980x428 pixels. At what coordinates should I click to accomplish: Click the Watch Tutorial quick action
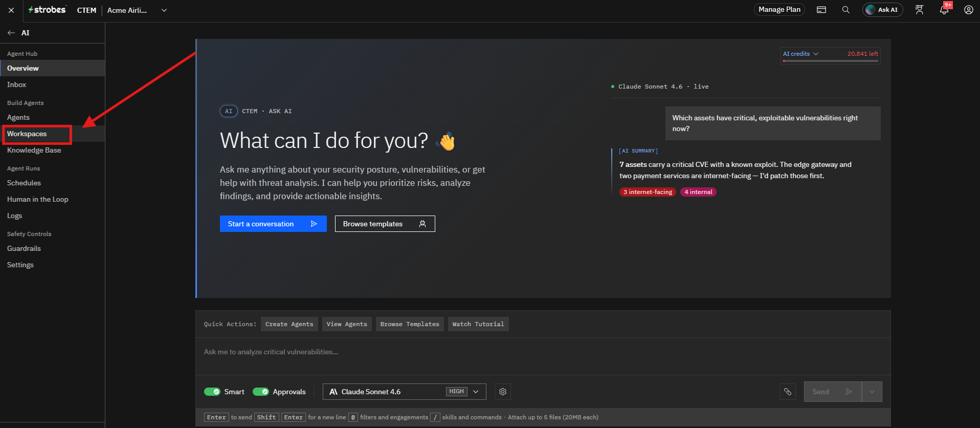pos(478,324)
